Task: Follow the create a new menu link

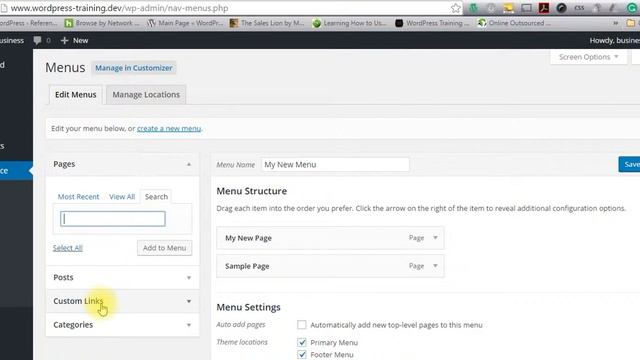Action: tap(169, 129)
